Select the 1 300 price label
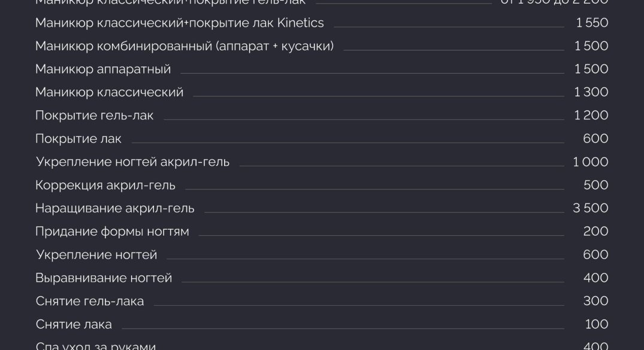644x350 pixels. pos(591,92)
